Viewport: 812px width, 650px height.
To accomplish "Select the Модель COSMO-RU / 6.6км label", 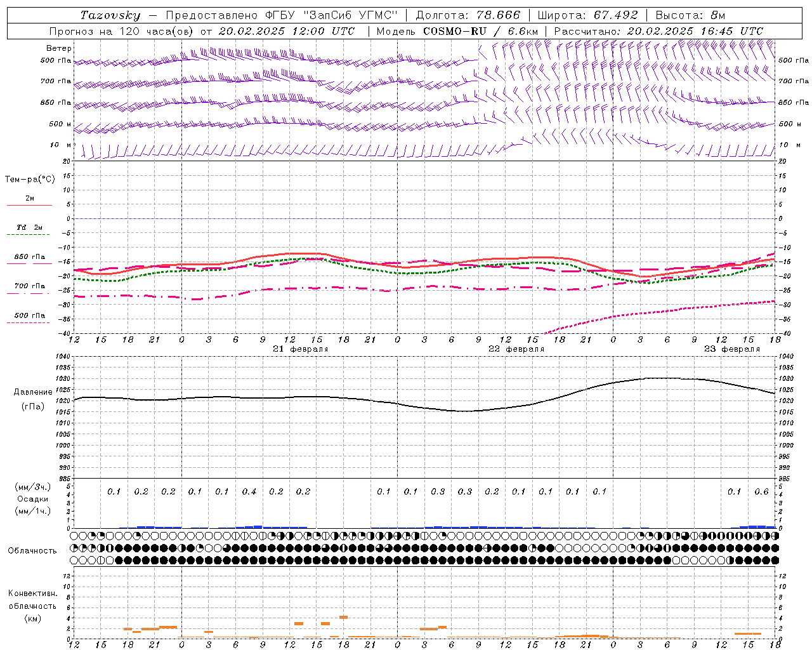I will (x=457, y=31).
